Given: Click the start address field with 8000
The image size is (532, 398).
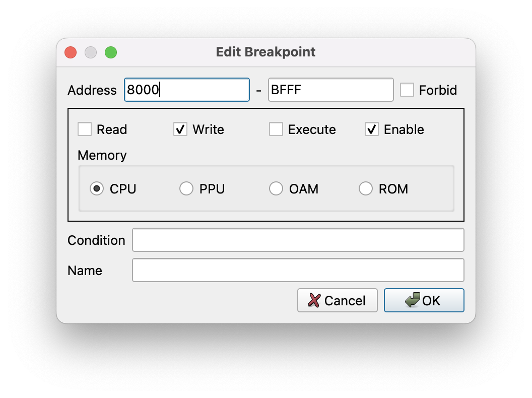Looking at the screenshot, I should click(x=186, y=90).
